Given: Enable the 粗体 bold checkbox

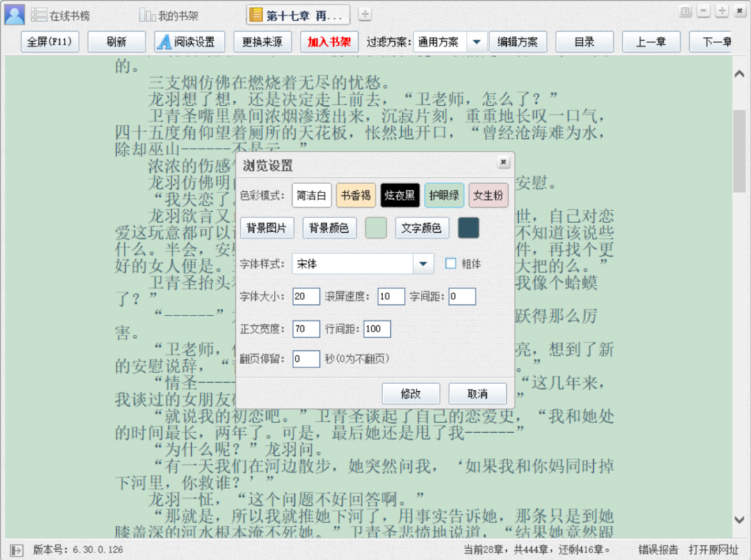Looking at the screenshot, I should 451,263.
